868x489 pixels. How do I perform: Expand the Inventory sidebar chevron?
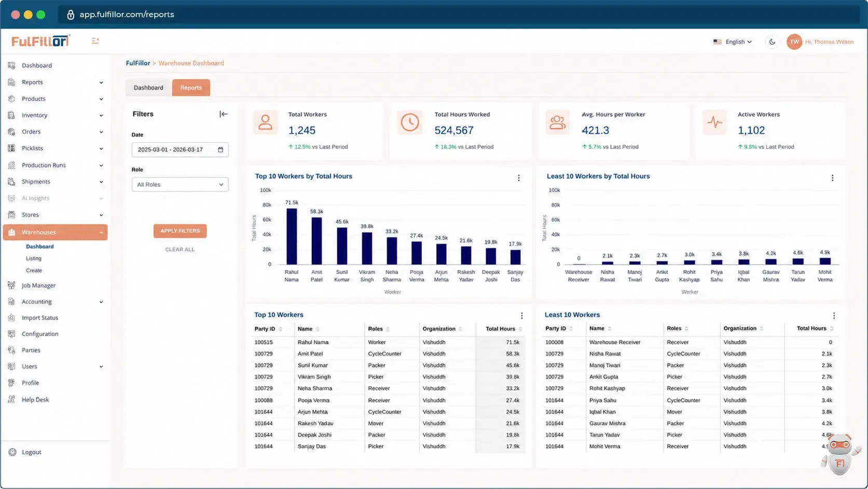(101, 116)
